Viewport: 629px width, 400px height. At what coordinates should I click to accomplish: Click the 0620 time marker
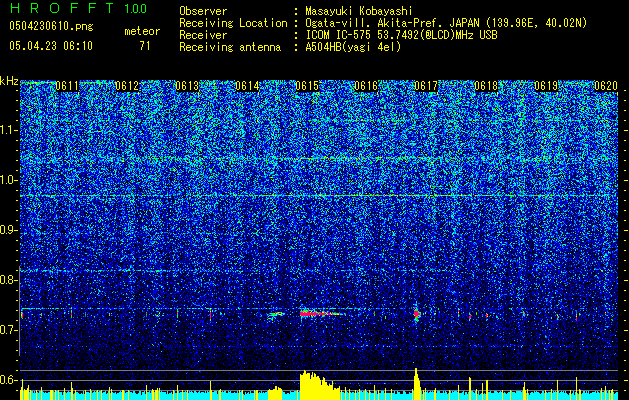[x=606, y=86]
